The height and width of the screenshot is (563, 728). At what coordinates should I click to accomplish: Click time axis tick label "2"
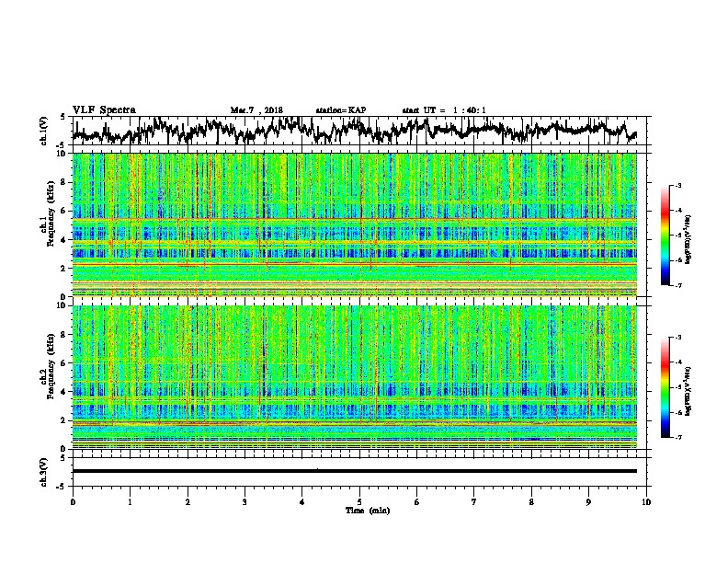click(x=188, y=501)
